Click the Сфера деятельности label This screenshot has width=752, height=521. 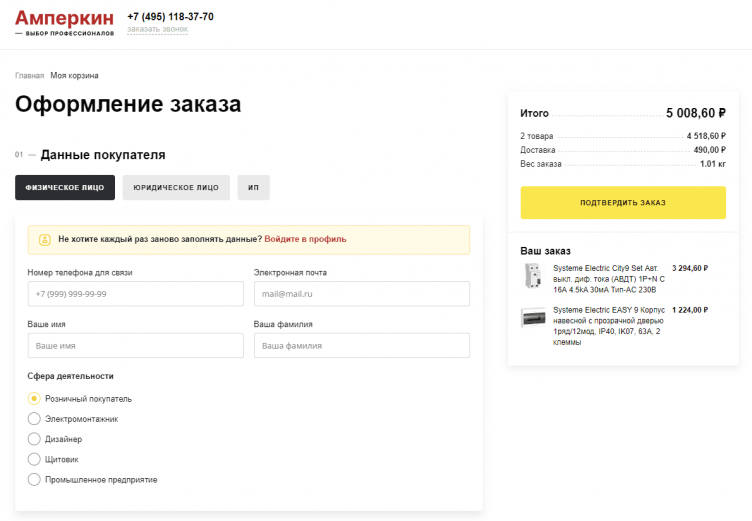[x=70, y=376]
